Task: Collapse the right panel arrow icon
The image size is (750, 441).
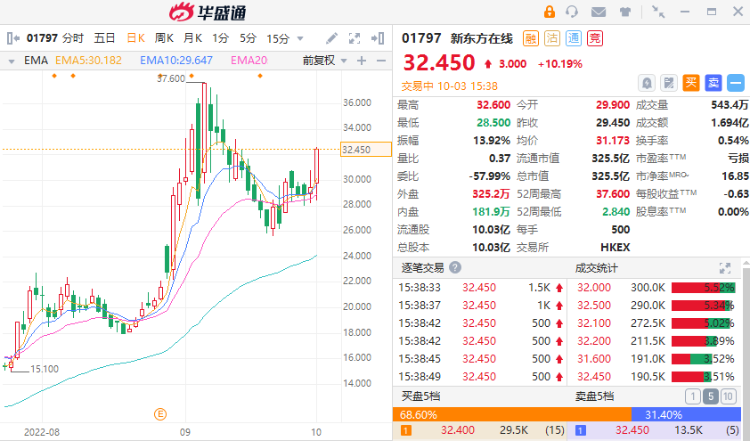Action: [378, 38]
